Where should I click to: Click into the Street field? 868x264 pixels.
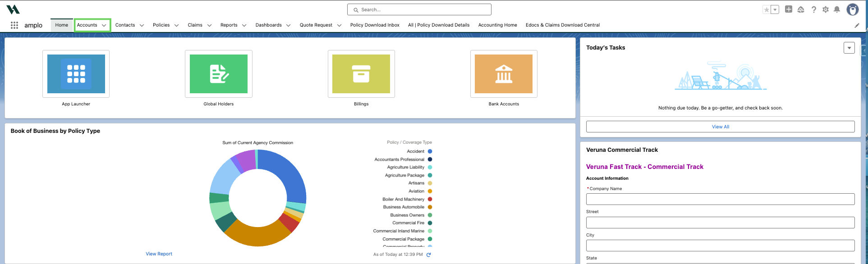tap(721, 223)
